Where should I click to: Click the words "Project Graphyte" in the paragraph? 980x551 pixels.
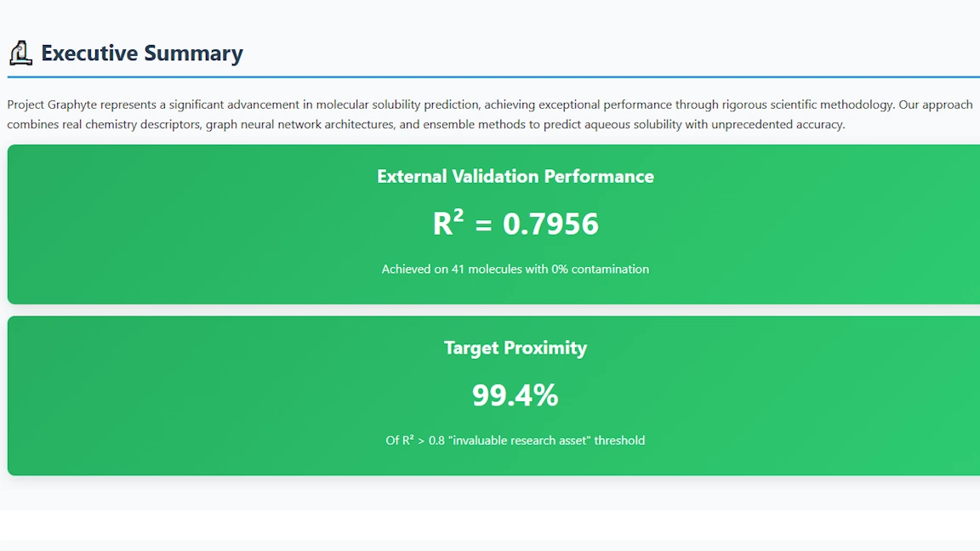(51, 105)
